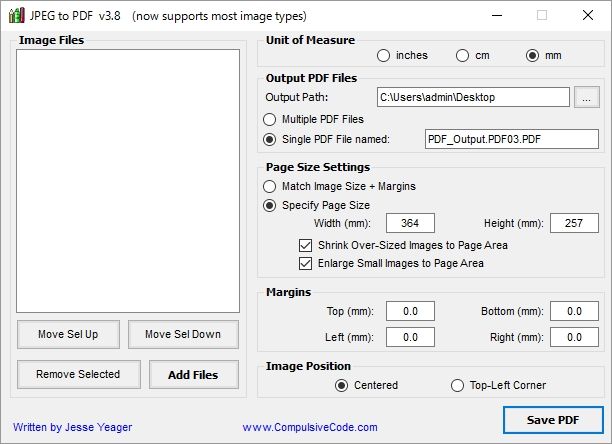The image size is (612, 444).
Task: Toggle Shrink Over-Sized Images checkbox
Action: pyautogui.click(x=306, y=245)
